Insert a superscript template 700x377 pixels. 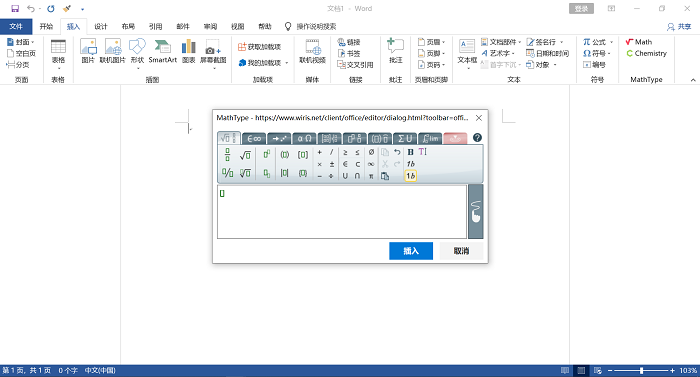coord(267,155)
